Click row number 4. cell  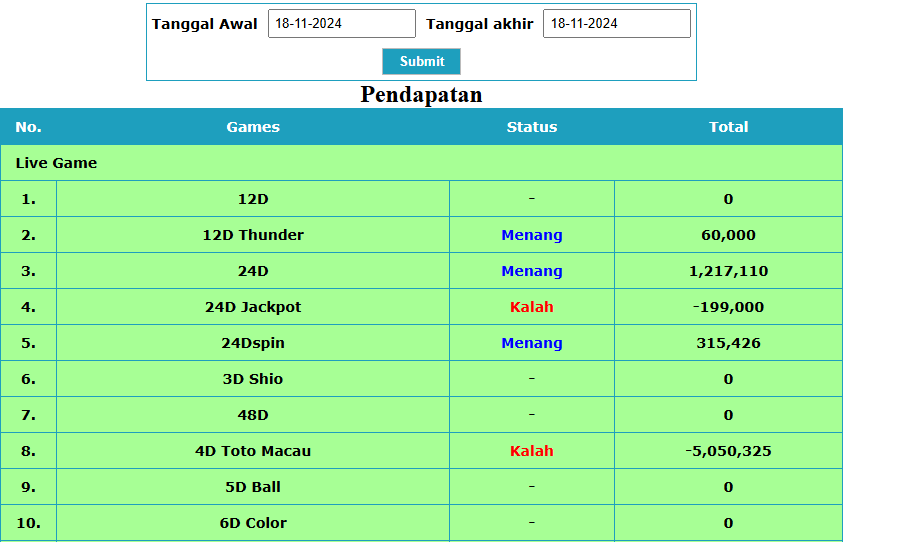click(28, 307)
